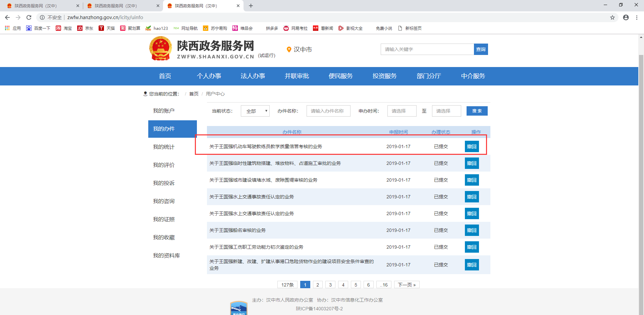Reload the page with the refresh icon
This screenshot has height=315, width=644.
[x=29, y=17]
